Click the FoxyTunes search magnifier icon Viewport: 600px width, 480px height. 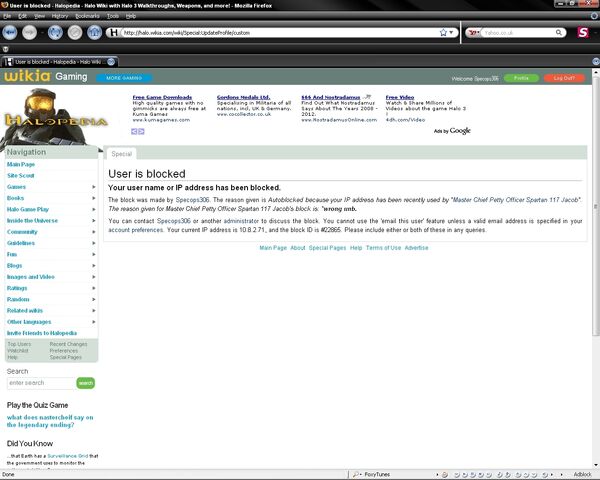(356, 474)
